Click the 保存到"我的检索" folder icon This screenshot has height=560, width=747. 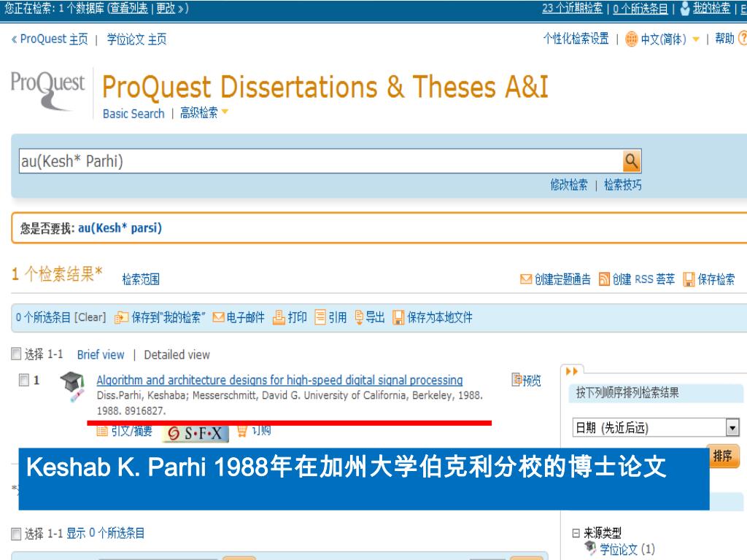click(x=122, y=318)
